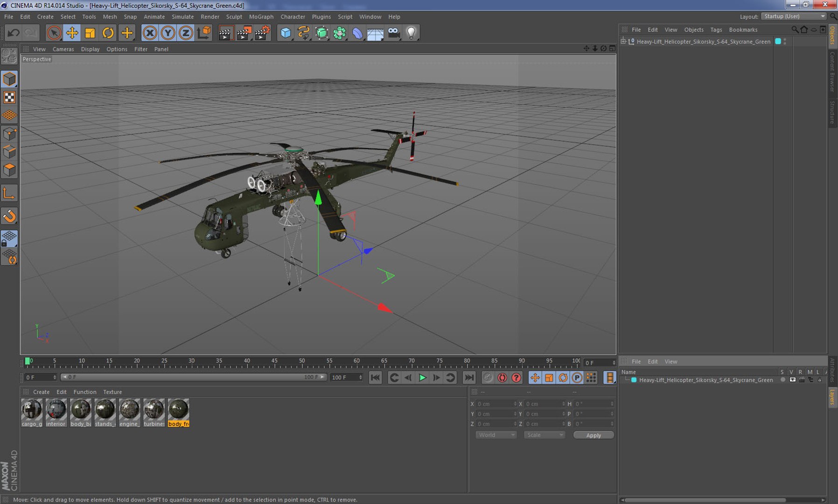Open the MoGraph menu
The height and width of the screenshot is (504, 838).
coord(261,16)
